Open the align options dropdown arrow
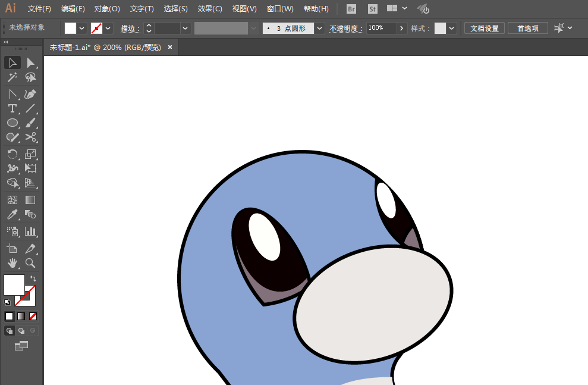588x385 pixels. point(570,28)
